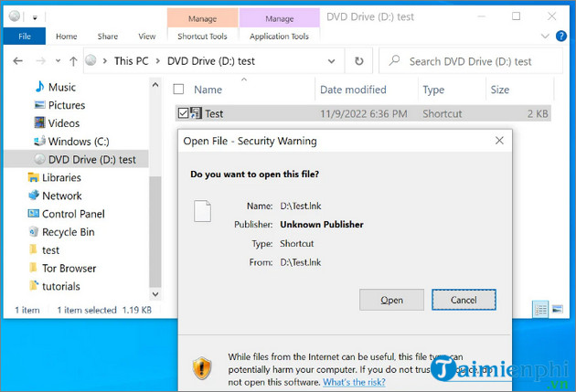Viewport: 576px width, 392px height.
Task: Click the security shield warning icon
Action: pyautogui.click(x=202, y=368)
